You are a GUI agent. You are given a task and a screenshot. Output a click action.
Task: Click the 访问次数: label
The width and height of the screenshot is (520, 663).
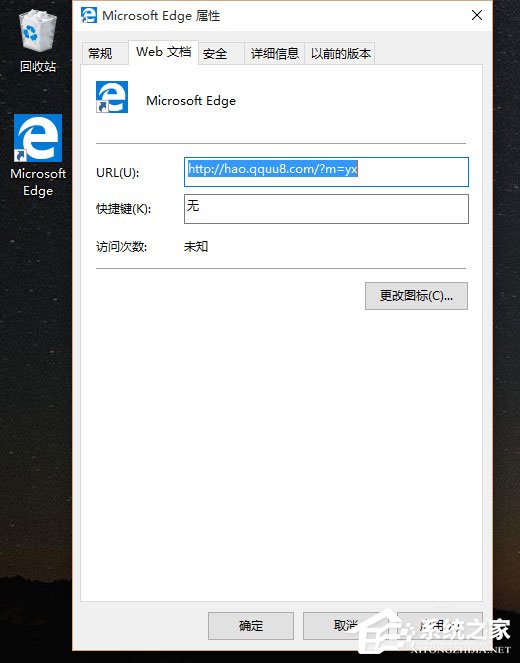(121, 246)
